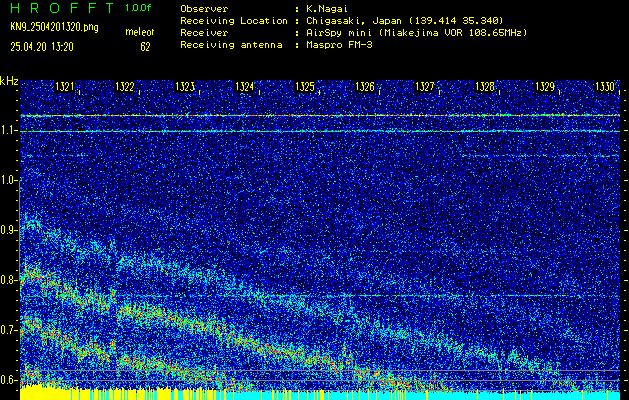This screenshot has height=400, width=629.
Task: Click the version number 1.00f
Action: coord(138,8)
